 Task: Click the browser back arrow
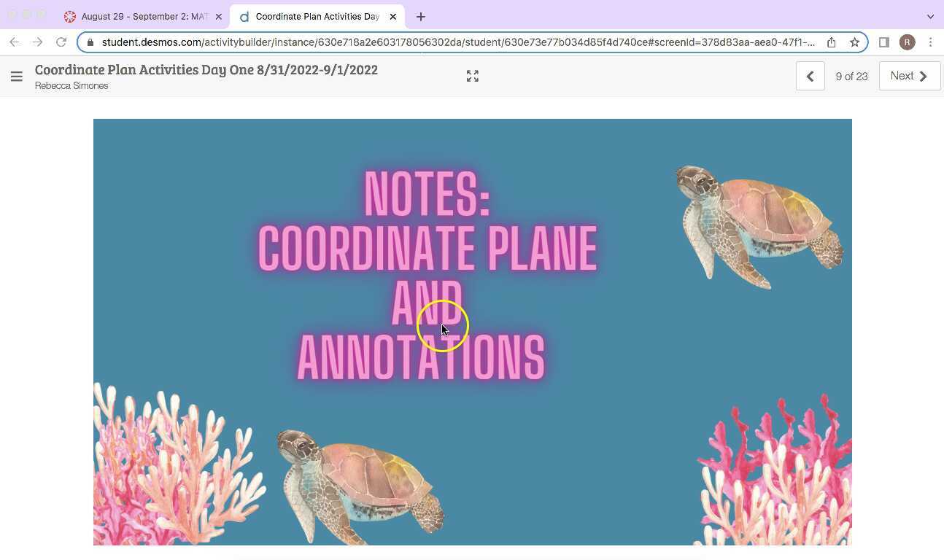tap(15, 42)
